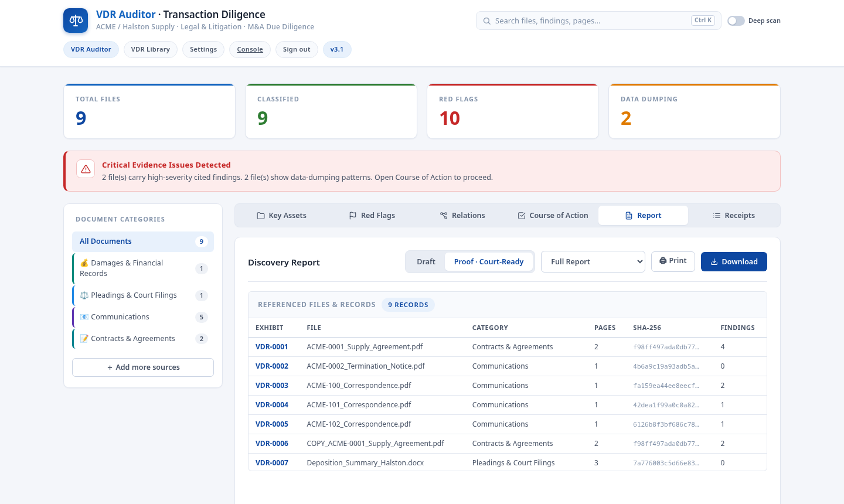Open exhibit VDR-0001 link
This screenshot has width=844, height=504.
point(272,347)
